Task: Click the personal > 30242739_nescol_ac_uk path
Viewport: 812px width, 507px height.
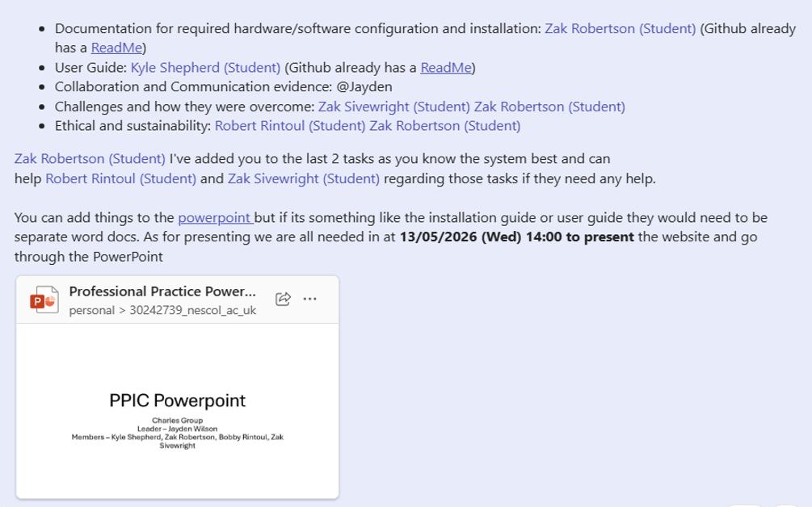Action: point(162,310)
